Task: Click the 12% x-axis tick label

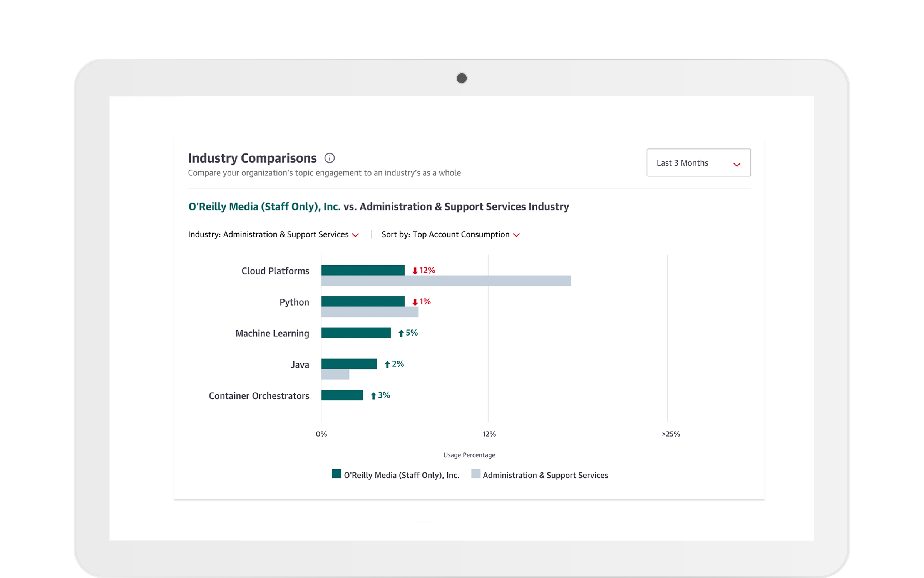Action: point(489,434)
